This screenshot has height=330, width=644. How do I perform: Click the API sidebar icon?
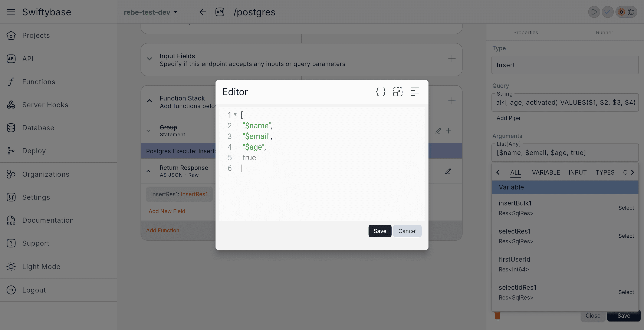(x=11, y=59)
